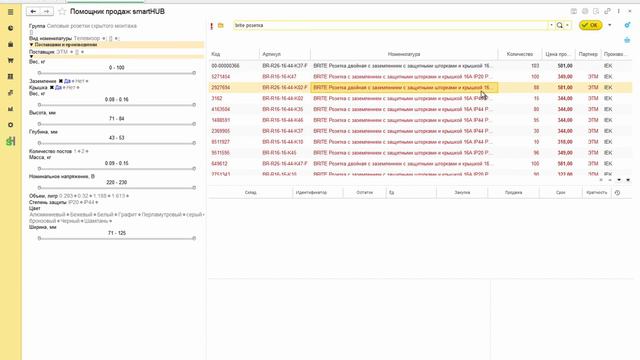Select Да for Крышка
Screen dimensions: 640x360
coord(58,87)
